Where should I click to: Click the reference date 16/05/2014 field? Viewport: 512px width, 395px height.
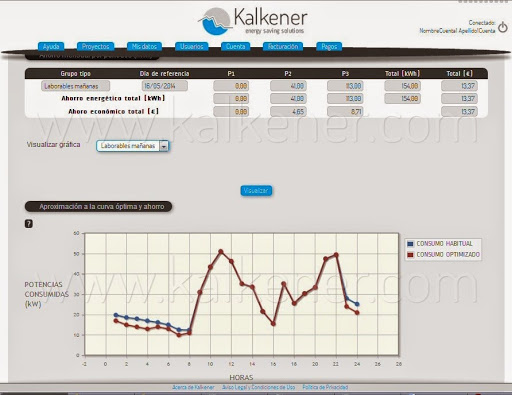click(x=165, y=86)
